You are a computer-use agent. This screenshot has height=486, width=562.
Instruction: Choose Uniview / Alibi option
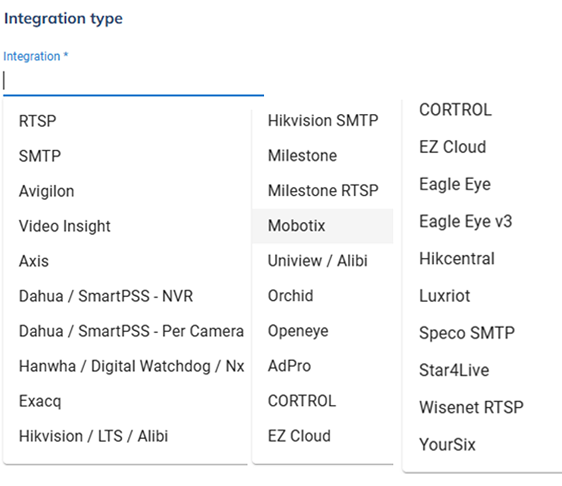(323, 261)
